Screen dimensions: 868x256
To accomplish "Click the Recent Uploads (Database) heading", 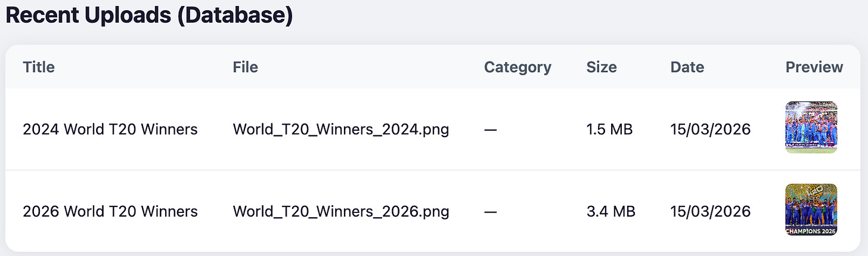I will tap(149, 16).
